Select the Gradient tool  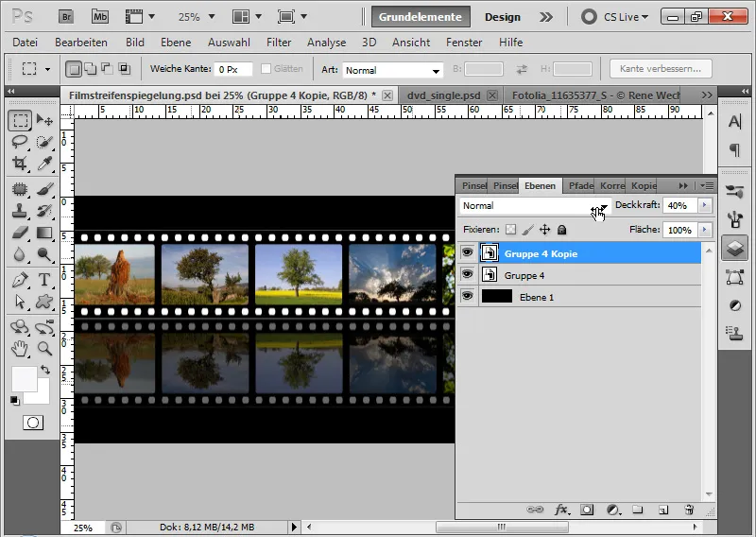coord(44,233)
